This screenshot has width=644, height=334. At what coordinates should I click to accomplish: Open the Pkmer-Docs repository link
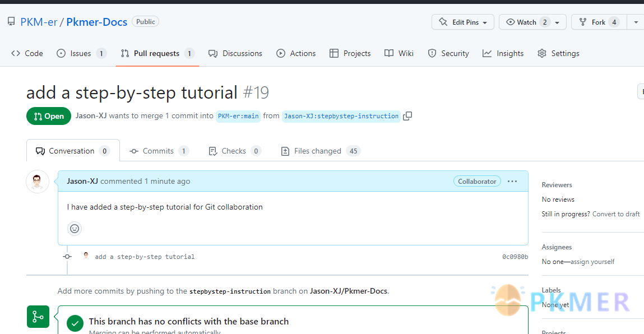[x=96, y=22]
